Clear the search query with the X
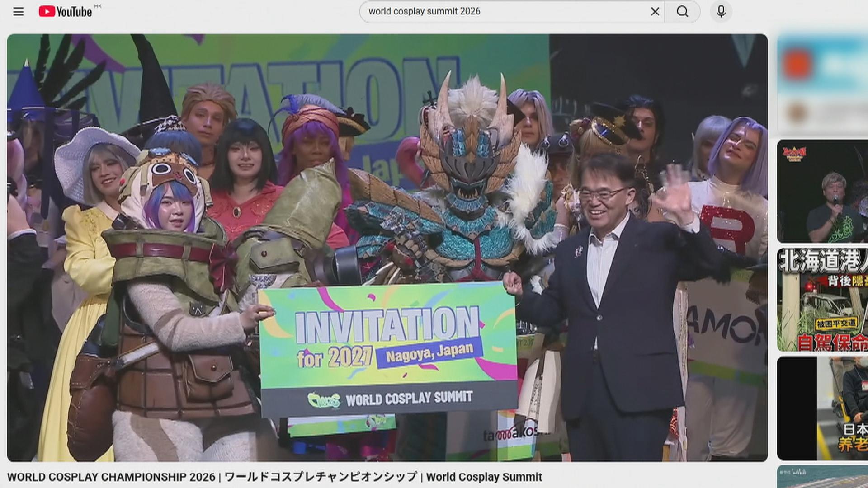 [655, 12]
